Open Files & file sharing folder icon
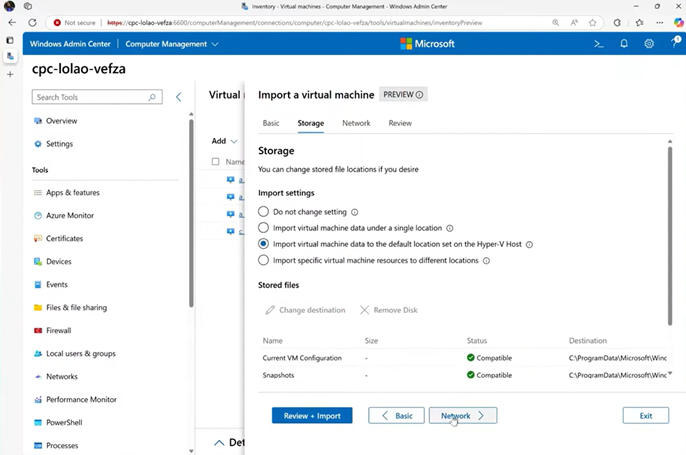Image resolution: width=686 pixels, height=455 pixels. tap(38, 308)
